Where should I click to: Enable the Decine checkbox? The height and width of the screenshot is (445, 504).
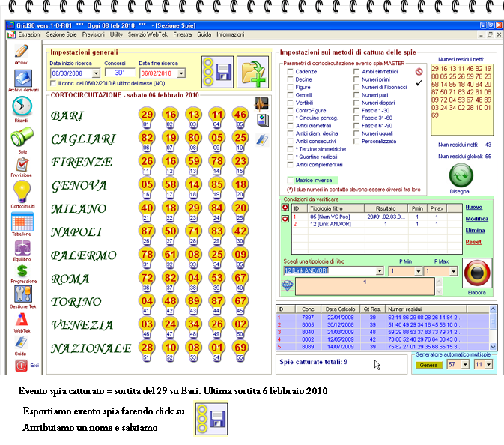[x=291, y=79]
